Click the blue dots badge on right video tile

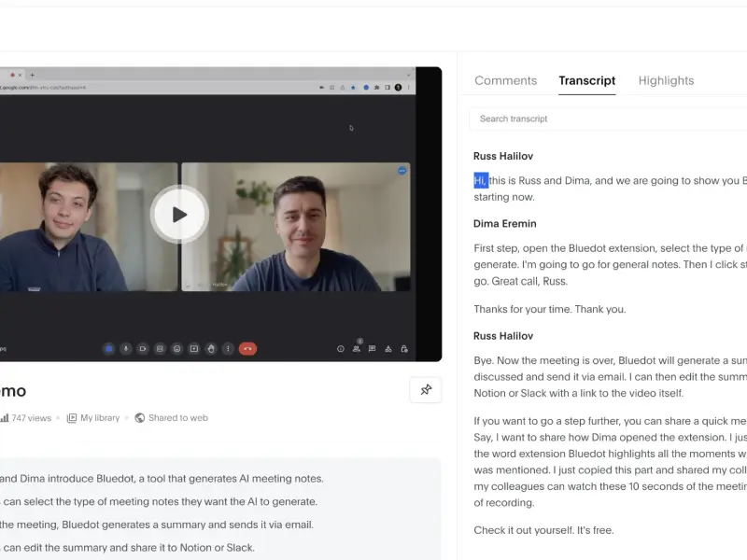pos(402,171)
